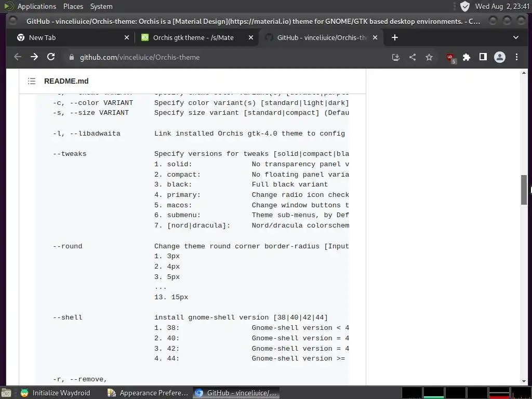The image size is (532, 399).
Task: Click the '--tweaks' option text
Action: 70,154
